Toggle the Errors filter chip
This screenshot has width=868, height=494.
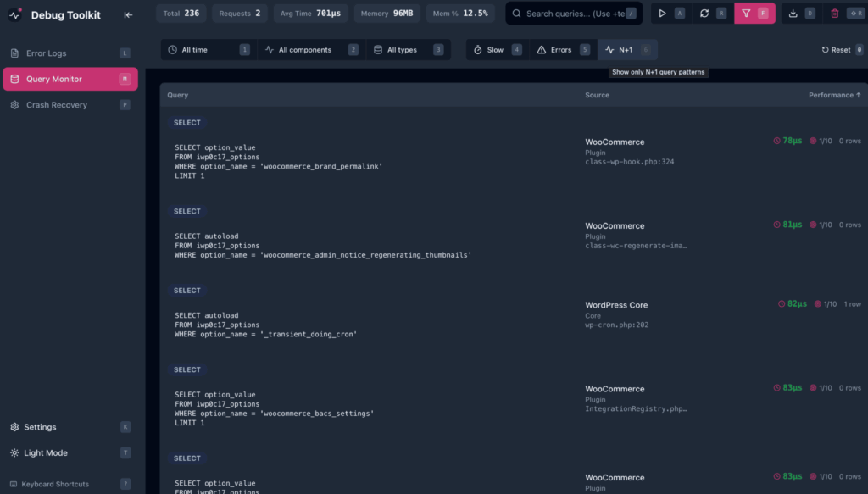(x=559, y=49)
